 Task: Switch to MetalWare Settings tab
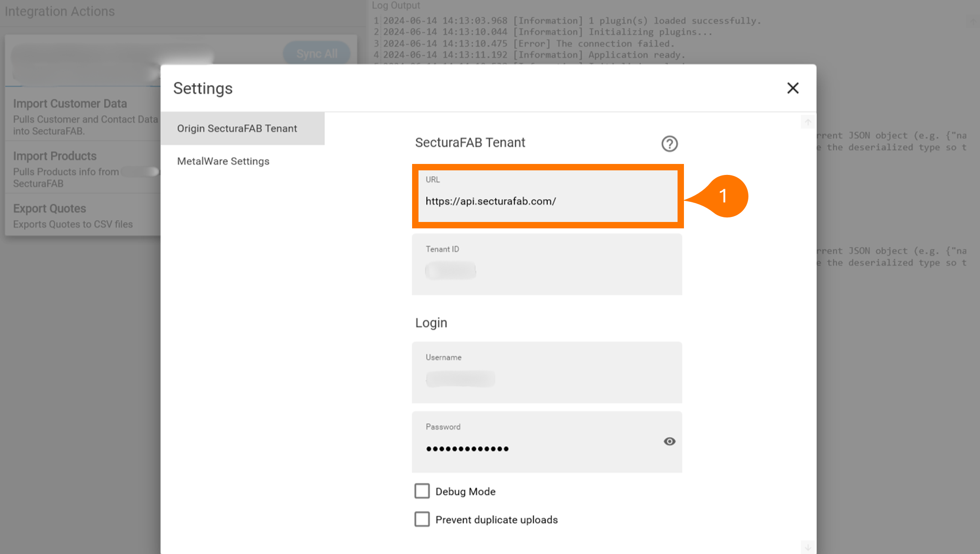click(x=223, y=161)
